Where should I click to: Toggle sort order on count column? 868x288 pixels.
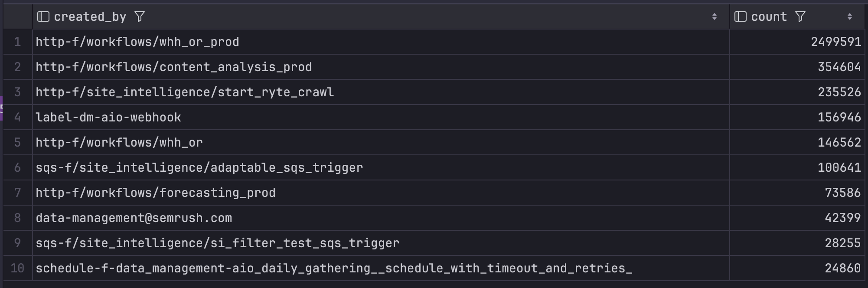point(849,17)
